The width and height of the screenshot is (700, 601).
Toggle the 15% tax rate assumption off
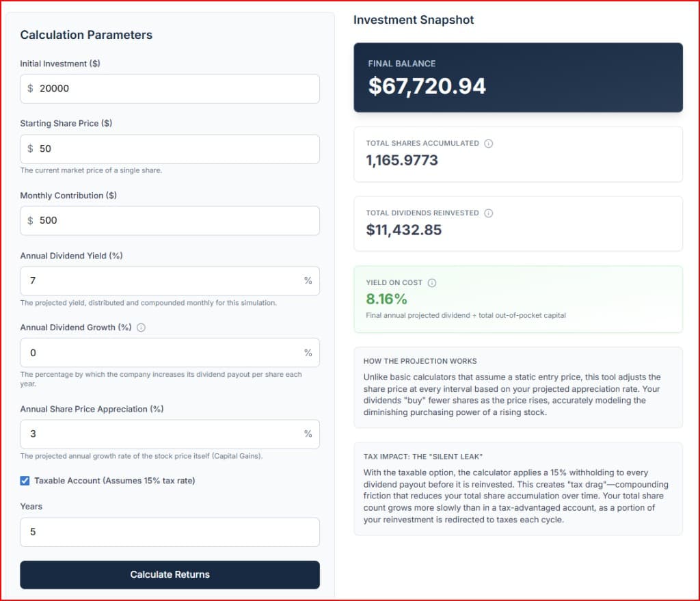25,481
